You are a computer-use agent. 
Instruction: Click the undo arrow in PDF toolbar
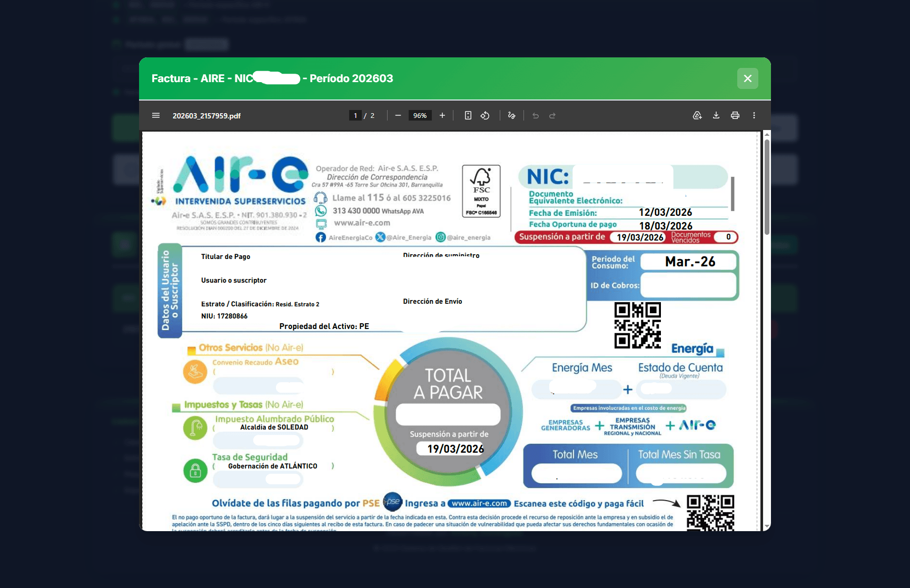click(536, 115)
